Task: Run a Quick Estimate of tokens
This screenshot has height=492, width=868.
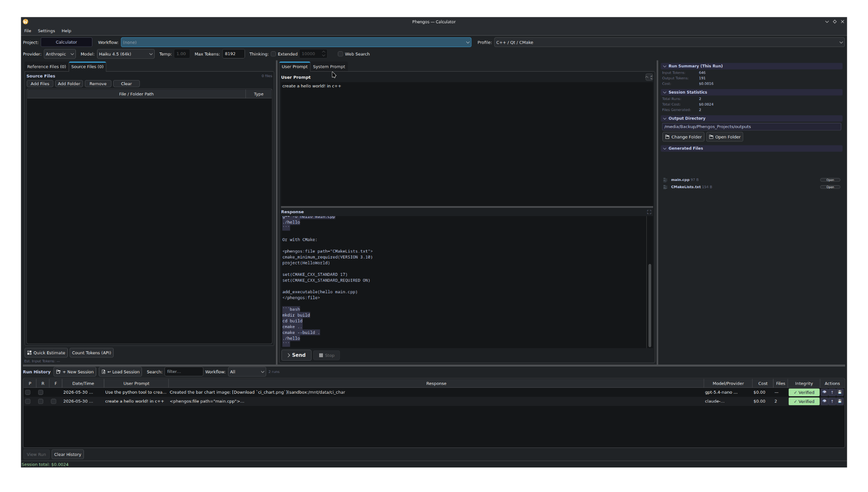Action: (46, 353)
